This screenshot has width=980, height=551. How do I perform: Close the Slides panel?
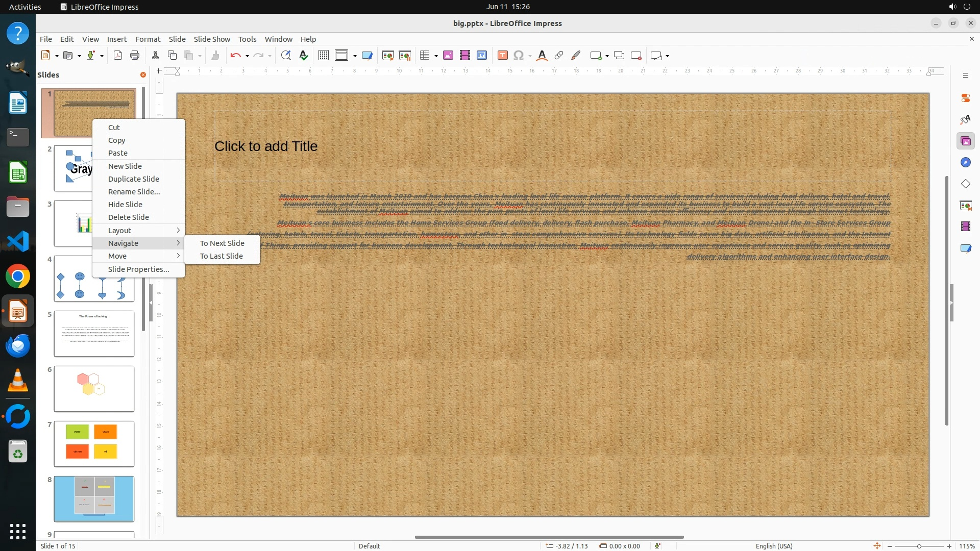click(x=143, y=75)
